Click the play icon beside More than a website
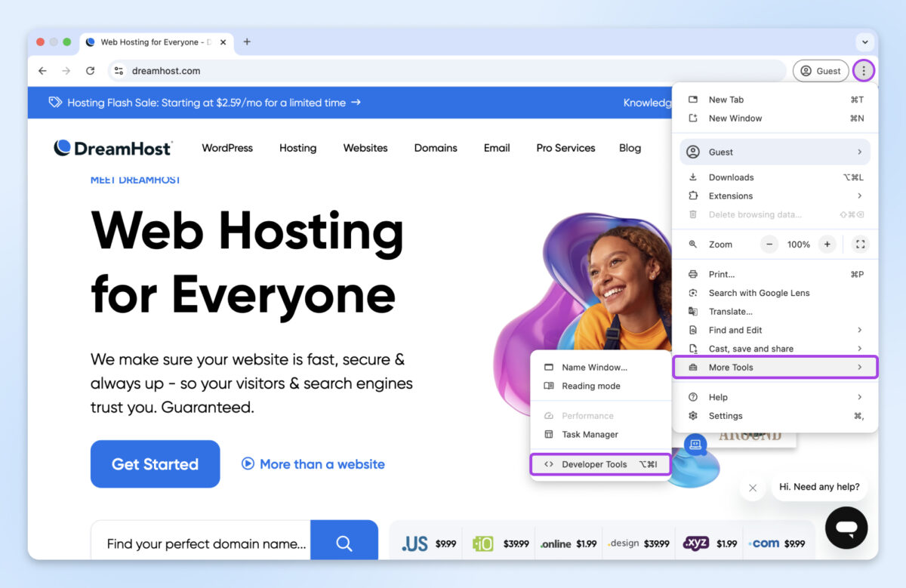 (248, 464)
